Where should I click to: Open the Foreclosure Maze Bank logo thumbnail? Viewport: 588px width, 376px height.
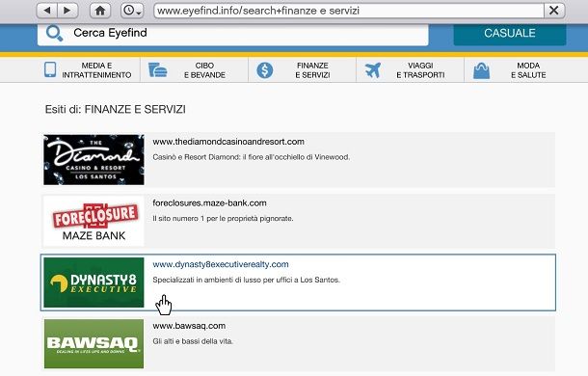(94, 221)
